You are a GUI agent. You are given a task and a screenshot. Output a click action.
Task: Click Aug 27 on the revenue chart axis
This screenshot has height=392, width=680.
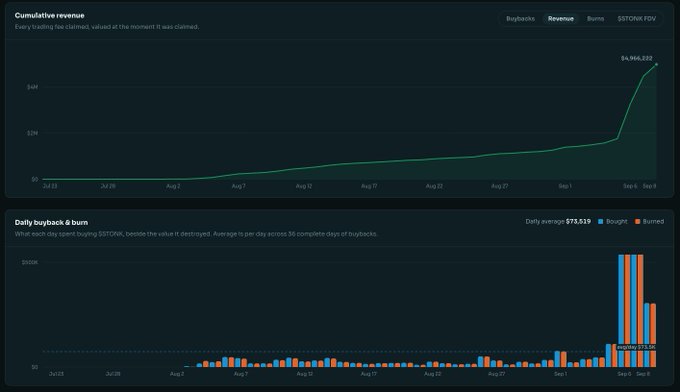pyautogui.click(x=500, y=186)
